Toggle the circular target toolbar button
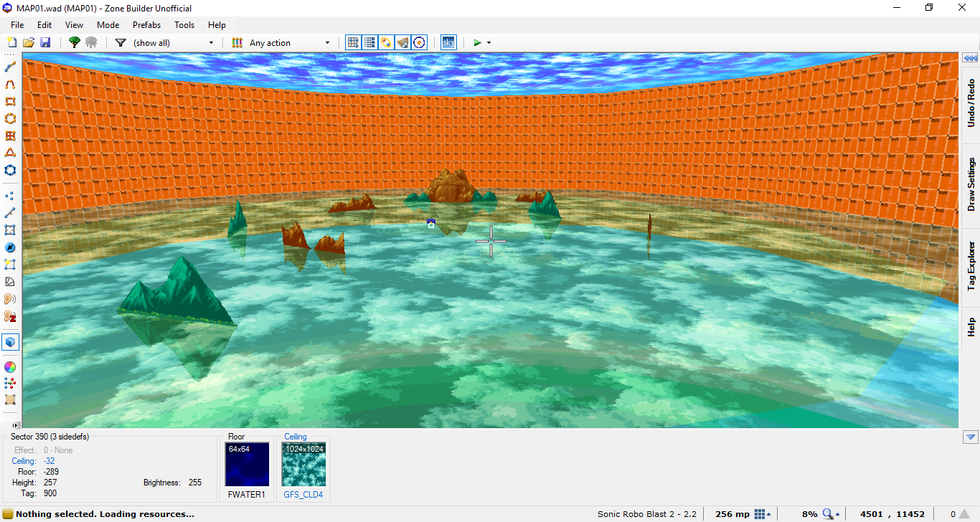Image resolution: width=980 pixels, height=522 pixels. click(420, 43)
